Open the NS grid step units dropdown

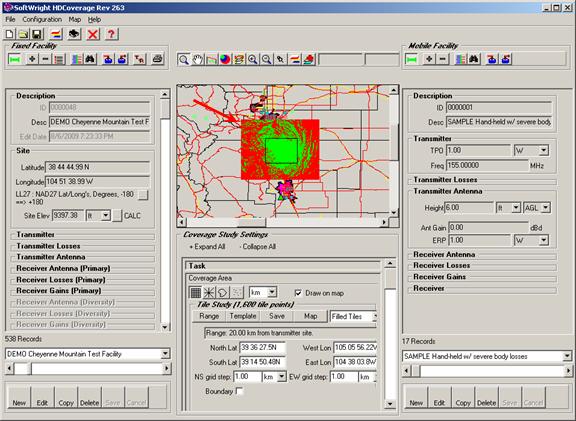click(282, 377)
